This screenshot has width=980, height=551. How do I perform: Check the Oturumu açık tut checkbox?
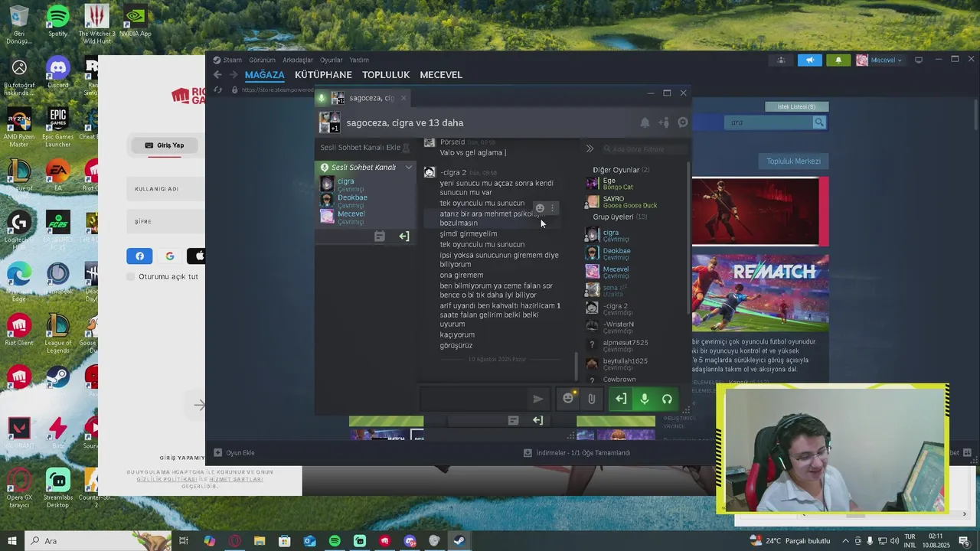pos(130,276)
